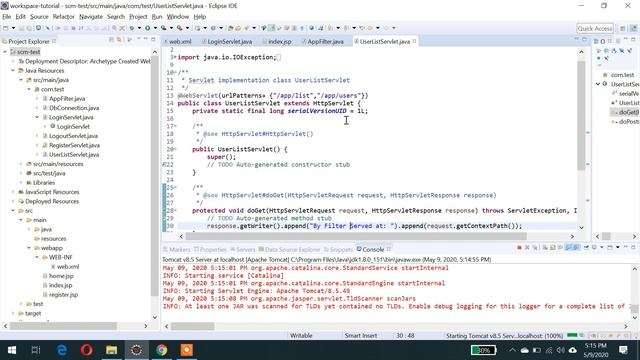Click the External Tools run icon

point(179,28)
